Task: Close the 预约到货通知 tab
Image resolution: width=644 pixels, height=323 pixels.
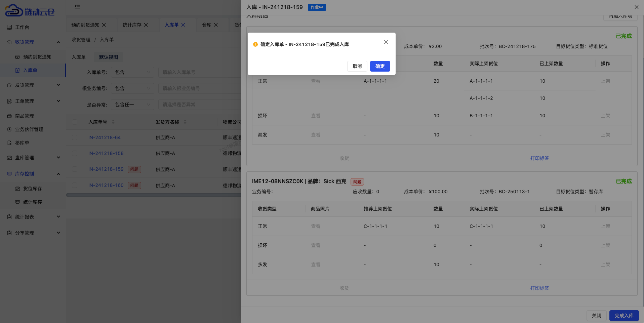Action: 104,25
